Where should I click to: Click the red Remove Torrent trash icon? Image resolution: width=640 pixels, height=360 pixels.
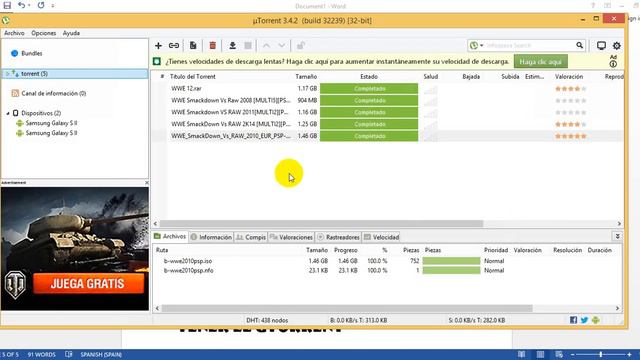tap(213, 46)
